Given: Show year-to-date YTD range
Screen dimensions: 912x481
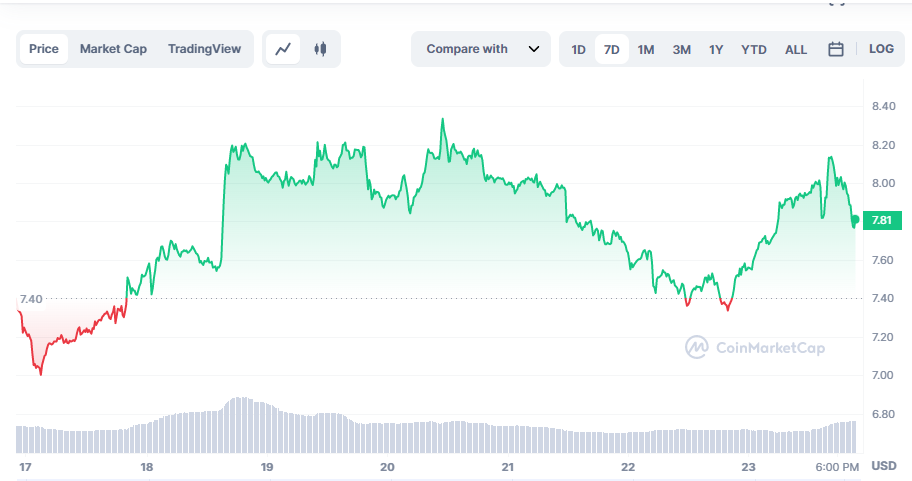Looking at the screenshot, I should tap(754, 49).
